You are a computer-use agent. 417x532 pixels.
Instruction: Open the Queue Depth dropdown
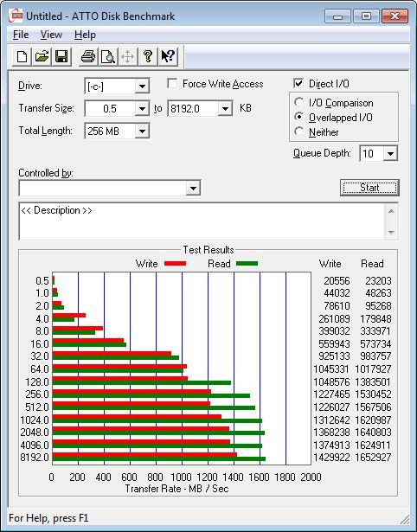[x=390, y=154]
